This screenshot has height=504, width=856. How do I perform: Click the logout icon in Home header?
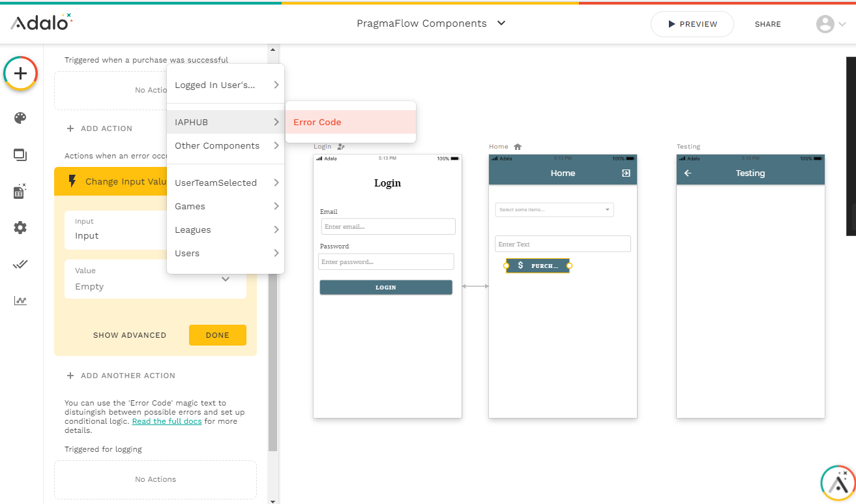coord(626,173)
